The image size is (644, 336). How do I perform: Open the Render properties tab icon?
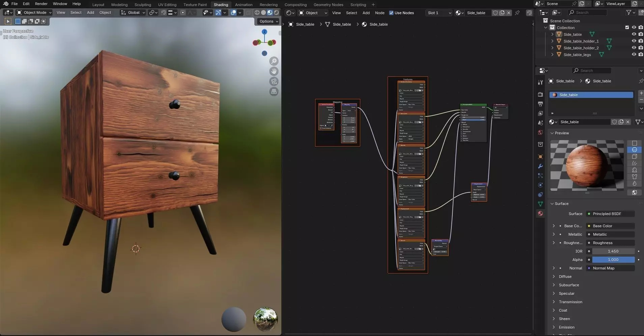click(x=540, y=94)
